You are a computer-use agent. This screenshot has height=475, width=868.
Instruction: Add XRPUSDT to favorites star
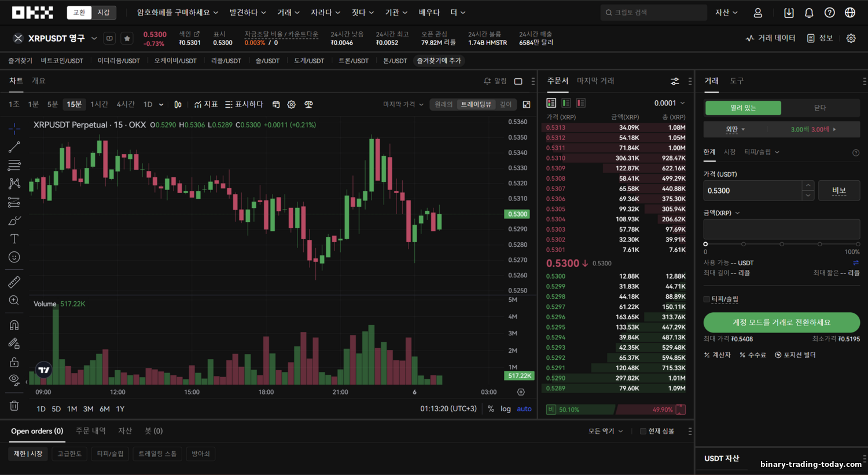(x=127, y=38)
